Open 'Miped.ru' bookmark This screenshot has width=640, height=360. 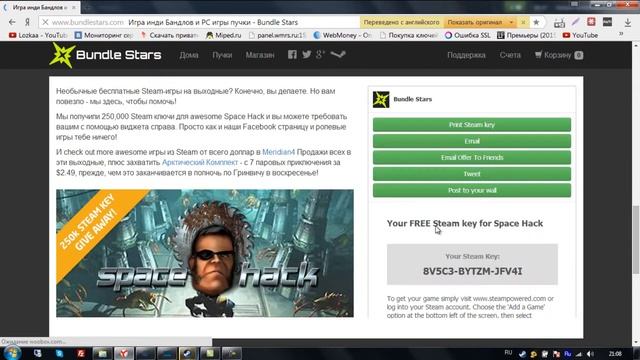click(224, 35)
